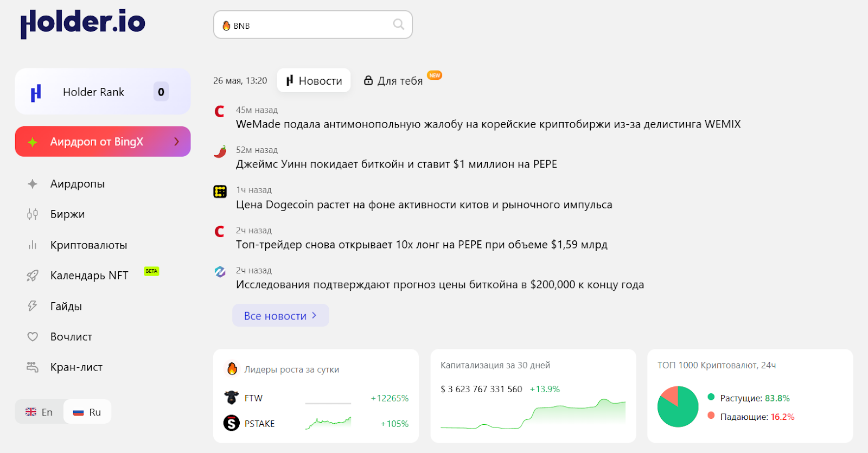This screenshot has width=868, height=453.
Task: Click the search magnifier icon
Action: 399,24
